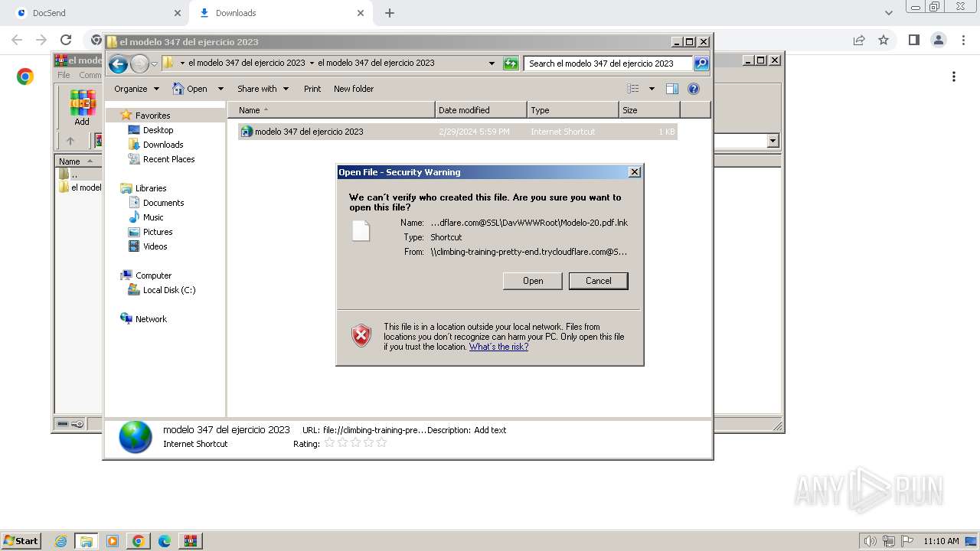Switch to the Downloads tab

coord(280,13)
